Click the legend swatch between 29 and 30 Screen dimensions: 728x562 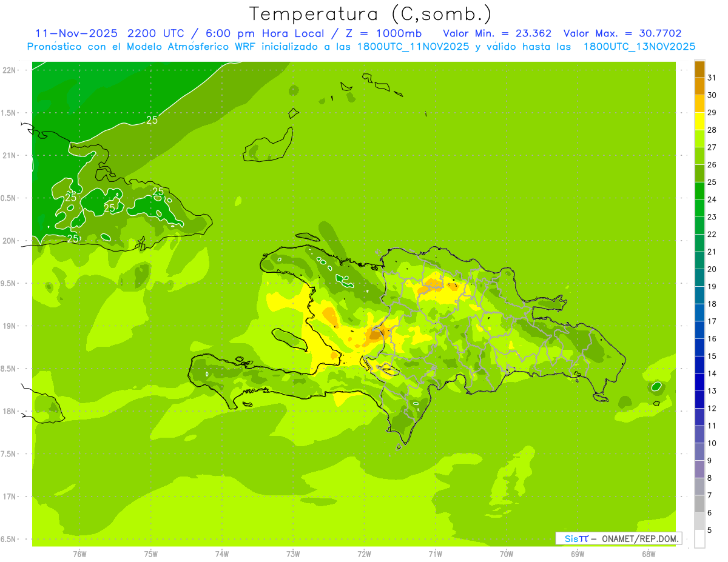[x=699, y=104]
